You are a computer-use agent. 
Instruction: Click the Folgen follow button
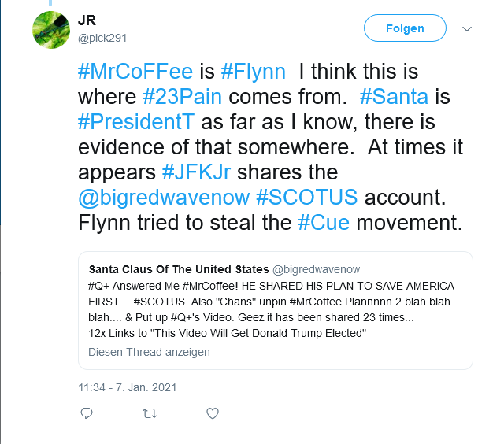coord(405,29)
